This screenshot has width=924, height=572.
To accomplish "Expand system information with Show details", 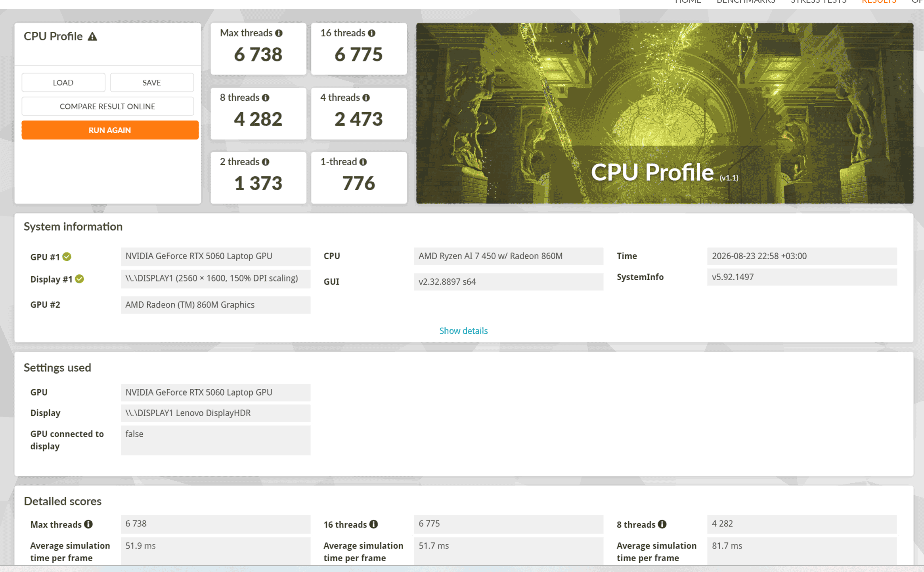I will point(463,331).
